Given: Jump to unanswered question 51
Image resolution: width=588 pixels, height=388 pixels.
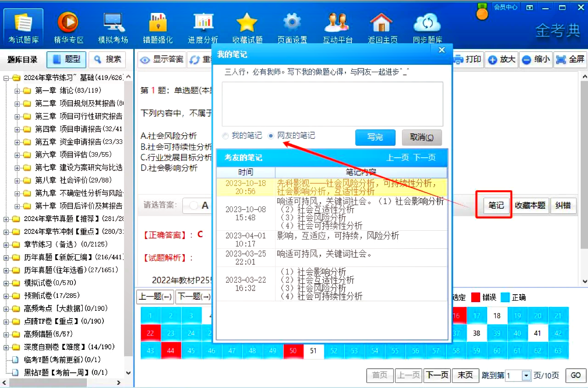Looking at the screenshot, I should (314, 351).
